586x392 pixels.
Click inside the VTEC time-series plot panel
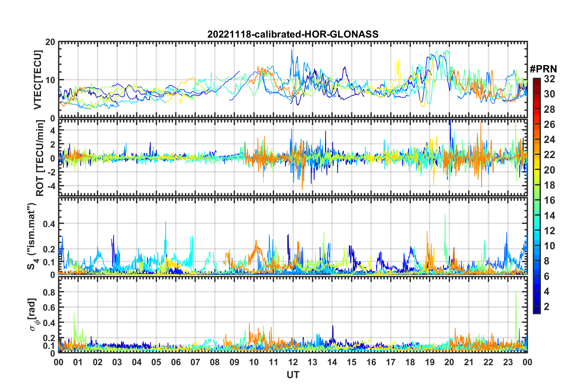pos(293,80)
